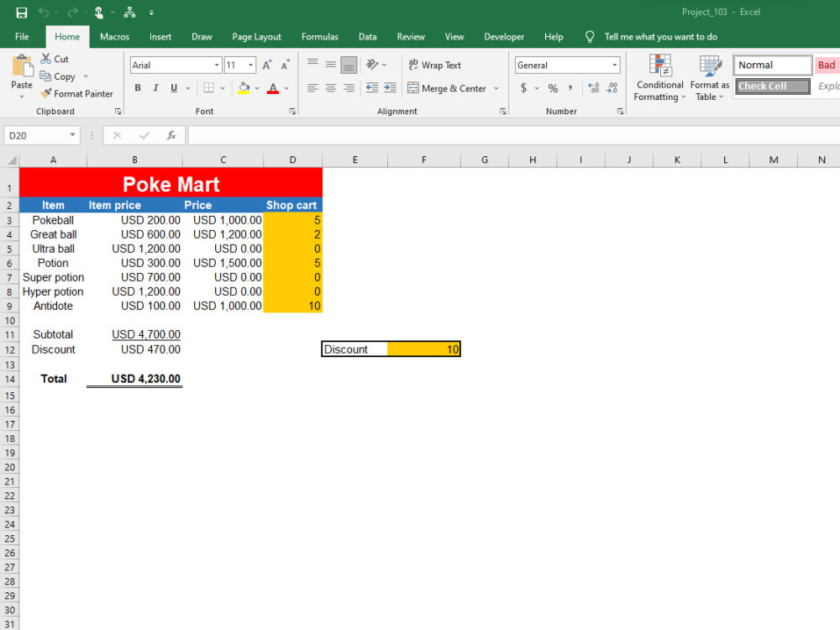Open Font dialog launcher

(x=292, y=112)
